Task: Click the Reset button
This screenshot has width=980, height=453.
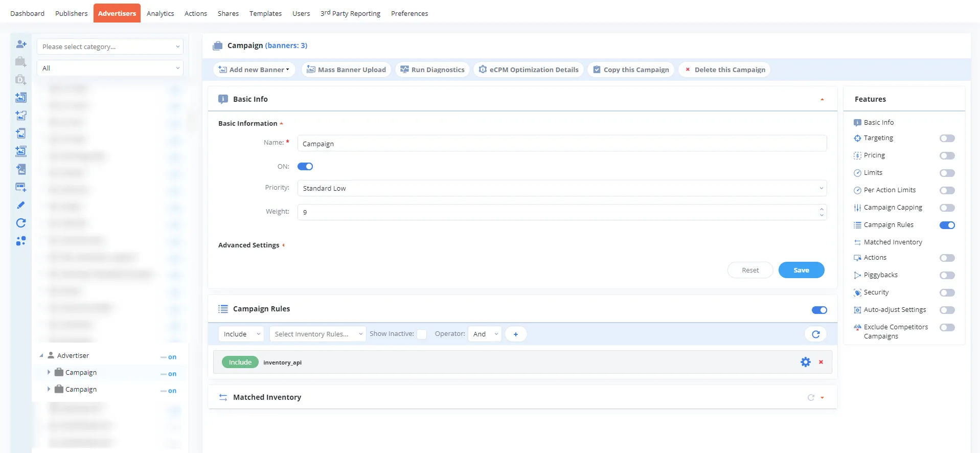Action: [x=750, y=270]
